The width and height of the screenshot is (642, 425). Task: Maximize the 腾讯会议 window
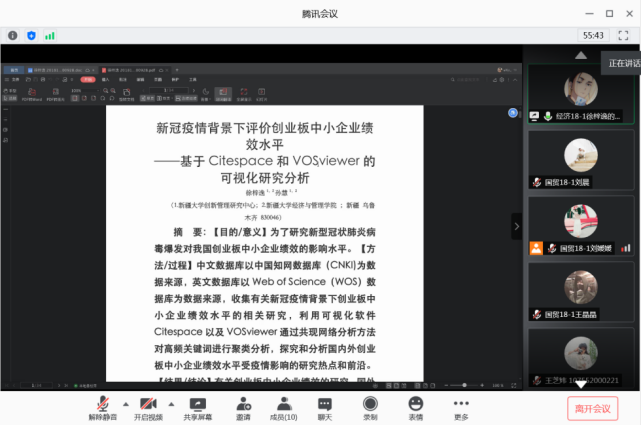tap(609, 14)
